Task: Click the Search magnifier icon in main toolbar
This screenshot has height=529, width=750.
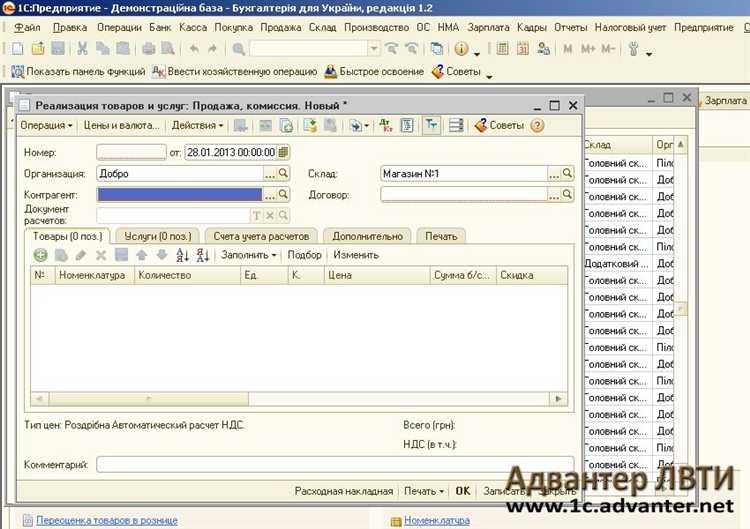Action: pyautogui.click(x=238, y=48)
